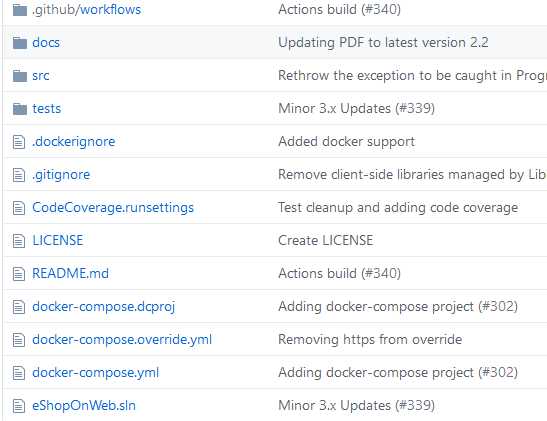
Task: Click the file icon beside README.md
Action: pyautogui.click(x=19, y=274)
